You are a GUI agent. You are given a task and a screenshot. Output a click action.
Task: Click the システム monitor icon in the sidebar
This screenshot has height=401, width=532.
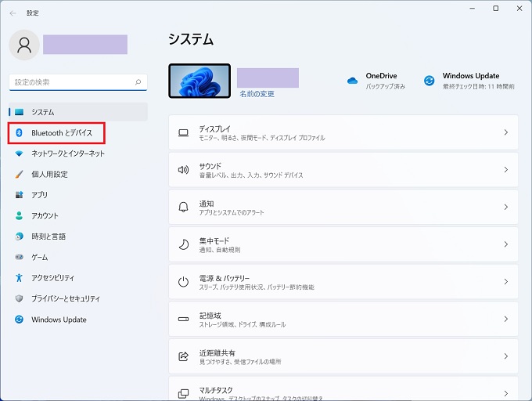click(x=20, y=112)
